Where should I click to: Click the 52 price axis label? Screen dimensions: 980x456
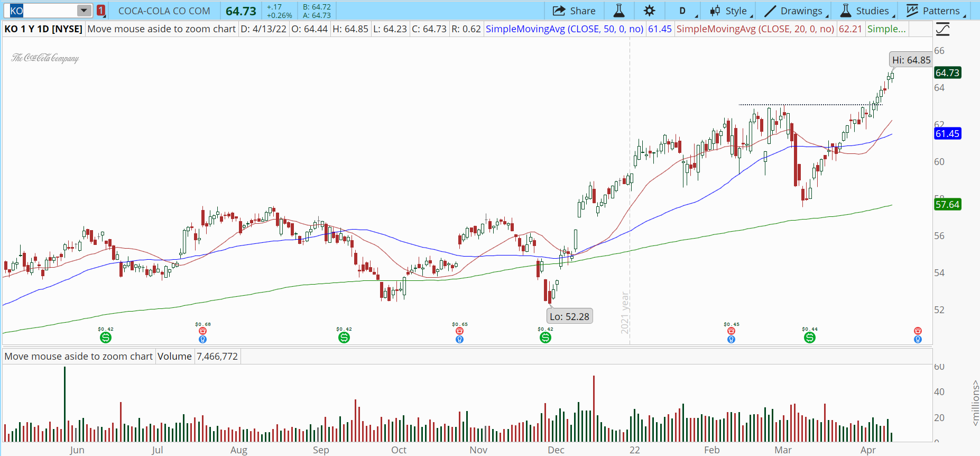click(x=939, y=310)
